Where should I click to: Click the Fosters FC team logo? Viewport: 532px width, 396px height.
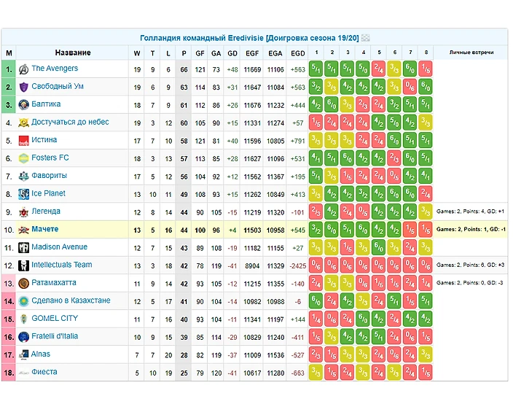(x=23, y=158)
